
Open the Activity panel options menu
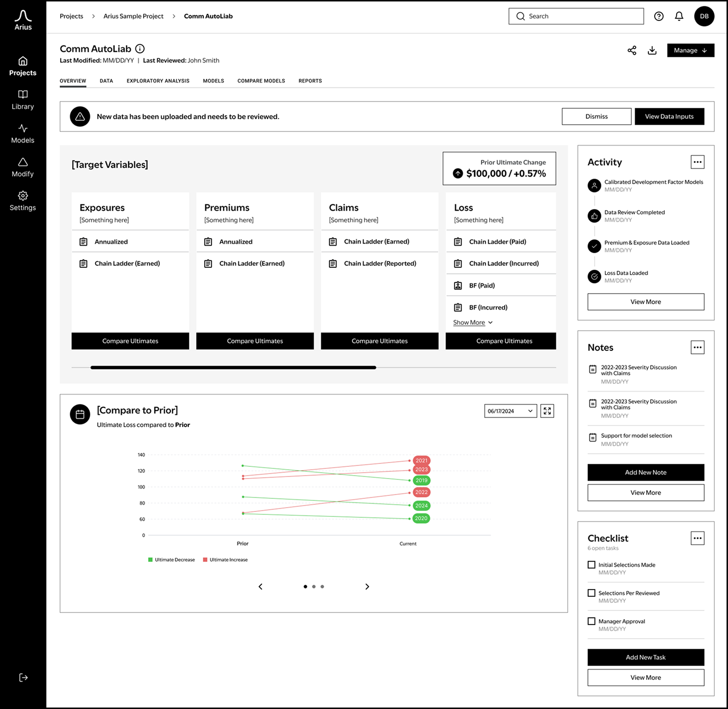(x=697, y=162)
